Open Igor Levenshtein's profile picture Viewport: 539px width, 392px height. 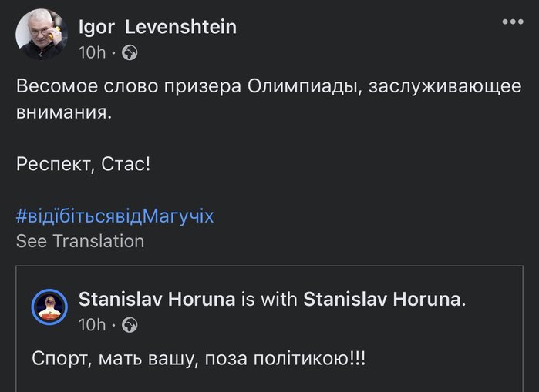tap(42, 35)
